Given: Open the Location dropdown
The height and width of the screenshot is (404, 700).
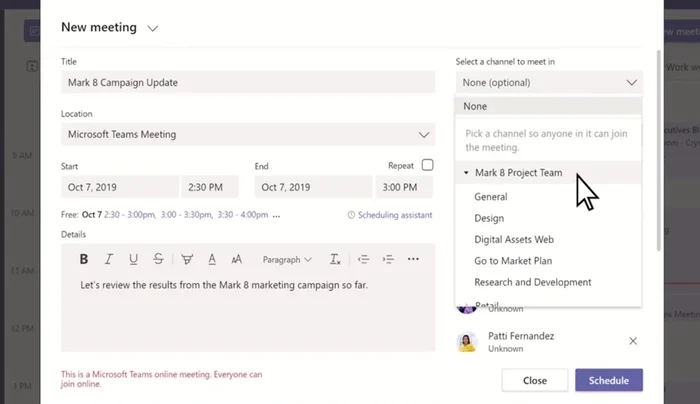Looking at the screenshot, I should (x=424, y=134).
